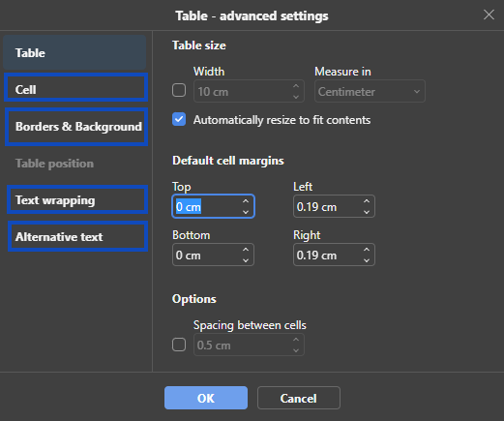Decrease the Left margin value
Viewport: 504px width, 421px height.
click(367, 212)
